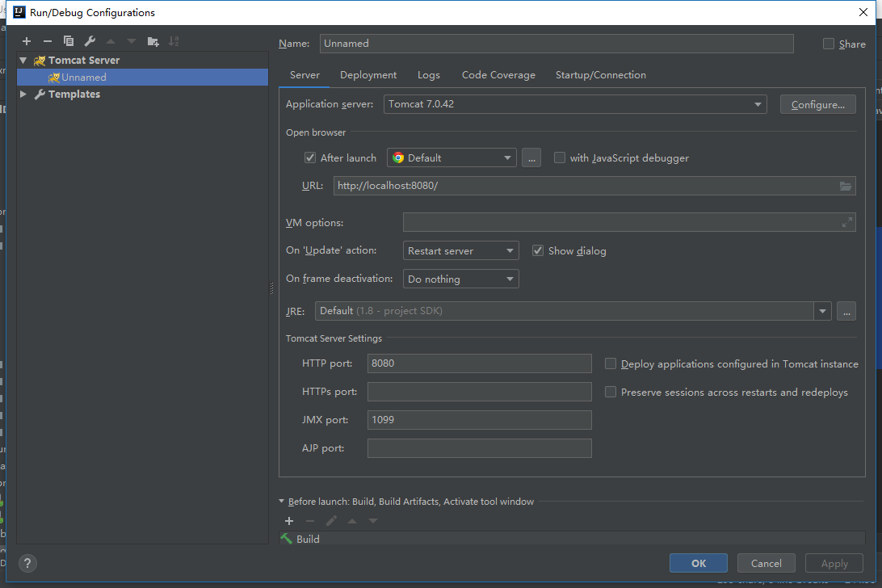Move configuration down in the list
This screenshot has height=588, width=882.
coord(132,41)
